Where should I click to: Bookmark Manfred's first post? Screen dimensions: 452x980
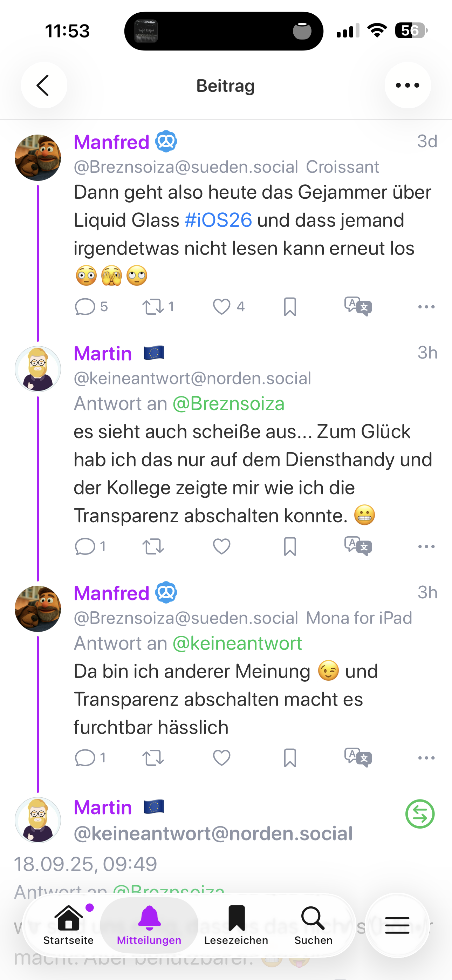click(x=290, y=307)
